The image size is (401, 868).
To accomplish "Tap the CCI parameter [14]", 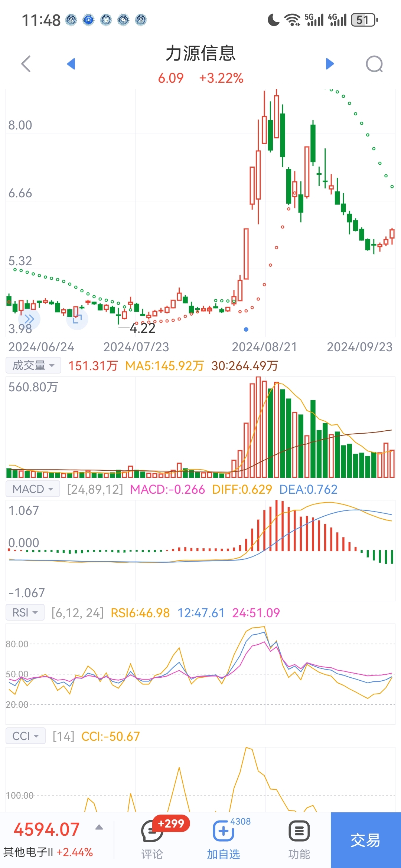I will pyautogui.click(x=63, y=736).
